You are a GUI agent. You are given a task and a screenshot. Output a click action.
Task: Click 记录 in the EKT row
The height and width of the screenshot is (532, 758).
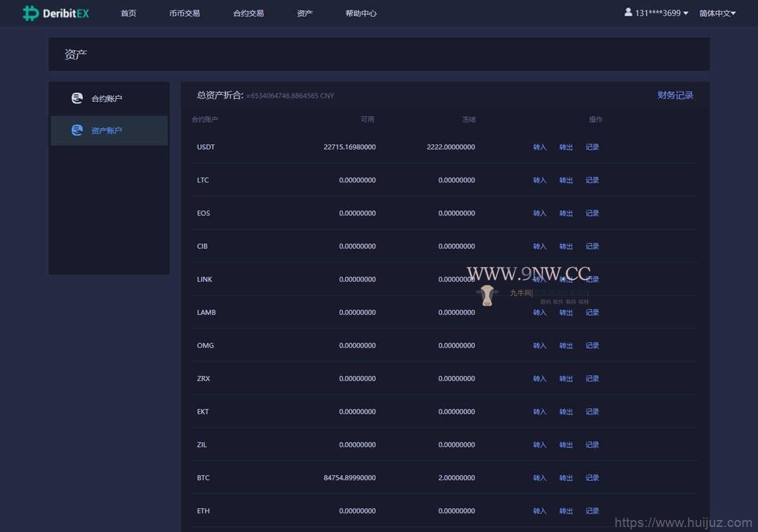pyautogui.click(x=592, y=412)
